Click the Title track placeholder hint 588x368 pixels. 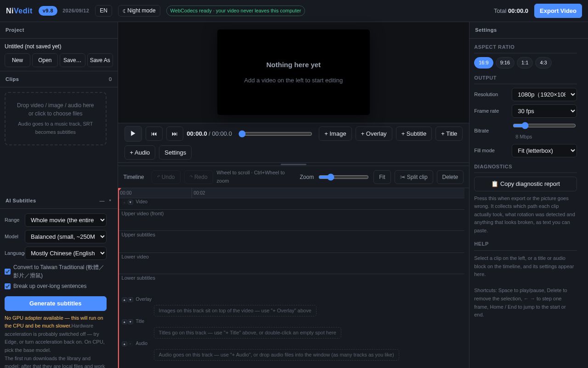pos(248,333)
